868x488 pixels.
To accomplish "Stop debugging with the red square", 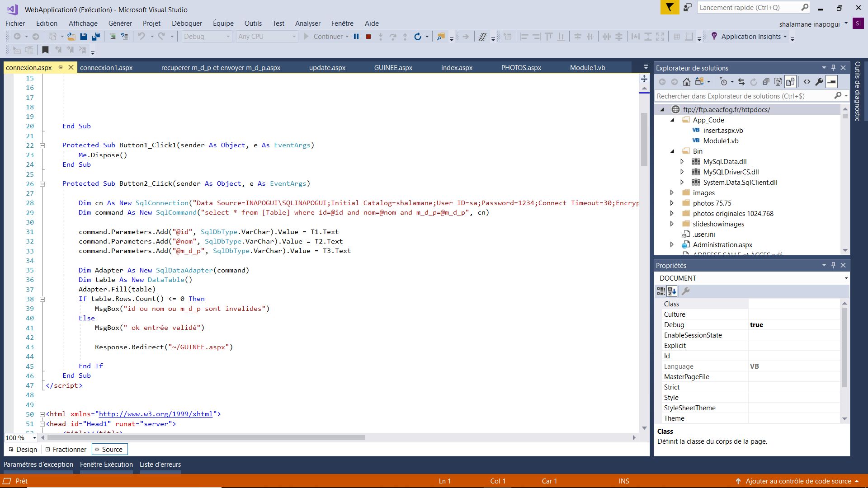I will tap(368, 37).
